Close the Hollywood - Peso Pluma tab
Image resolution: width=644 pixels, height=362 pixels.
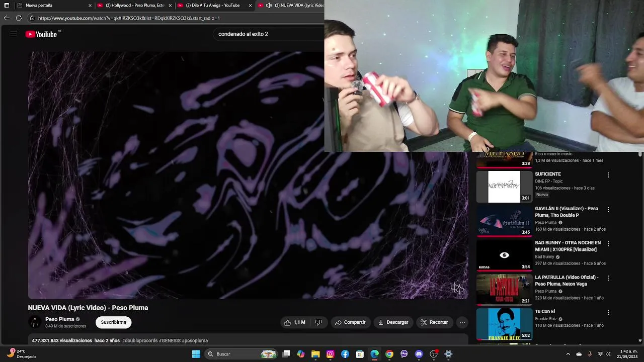click(170, 6)
